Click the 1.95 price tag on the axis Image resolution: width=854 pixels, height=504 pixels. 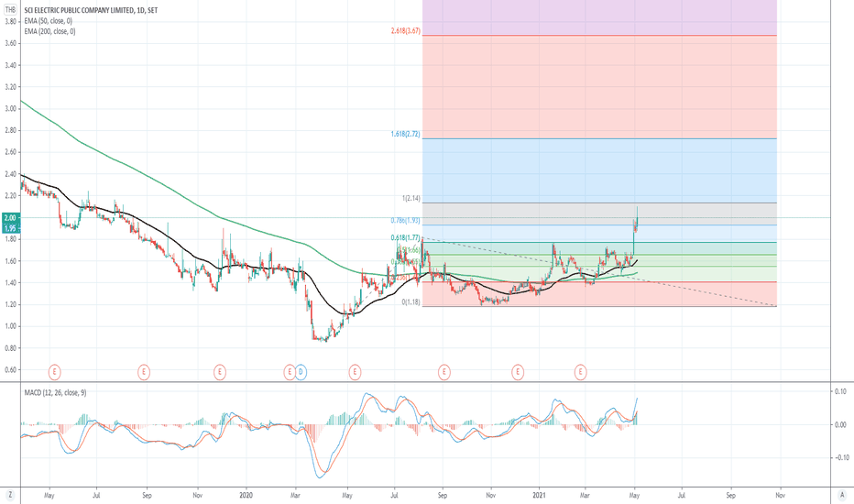10,228
